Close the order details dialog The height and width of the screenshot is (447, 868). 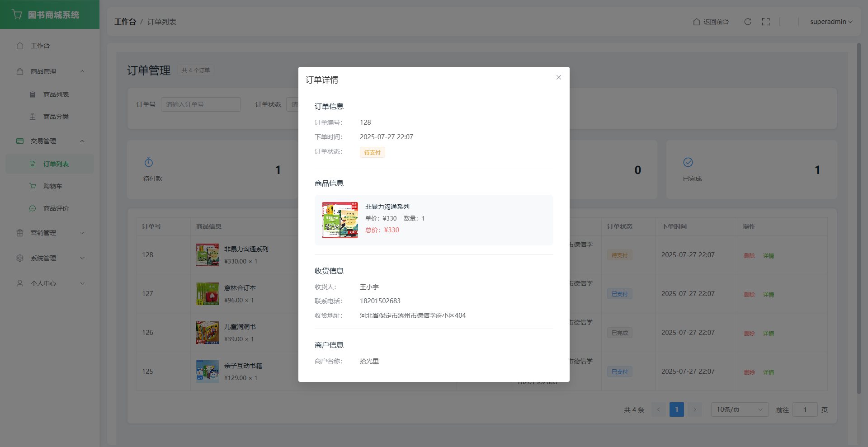click(559, 77)
